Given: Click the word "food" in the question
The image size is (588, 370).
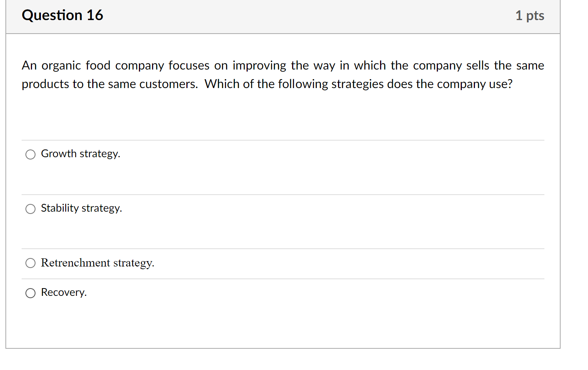Looking at the screenshot, I should [x=98, y=66].
